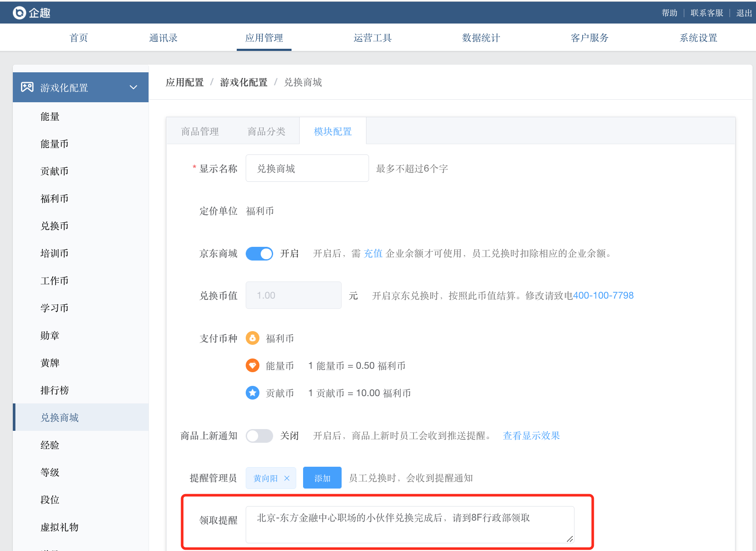Click the 400-100-7798 phone link
Screen dimensions: 756x551
(603, 296)
